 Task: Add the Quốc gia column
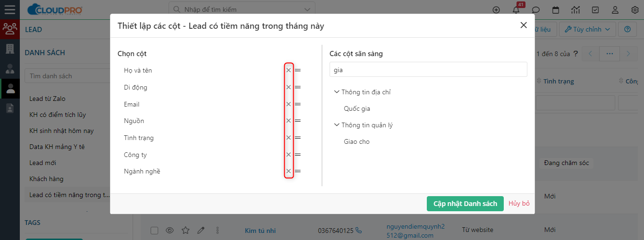[x=357, y=108]
